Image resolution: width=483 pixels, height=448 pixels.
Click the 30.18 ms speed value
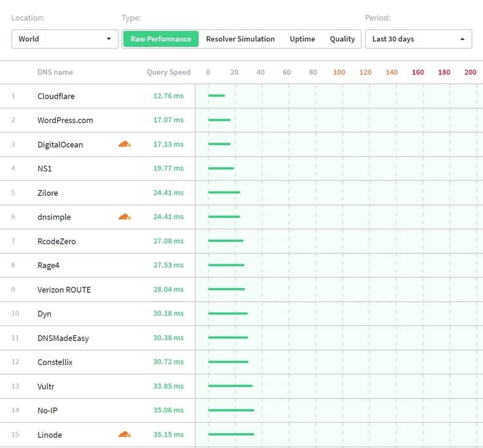[x=169, y=313]
